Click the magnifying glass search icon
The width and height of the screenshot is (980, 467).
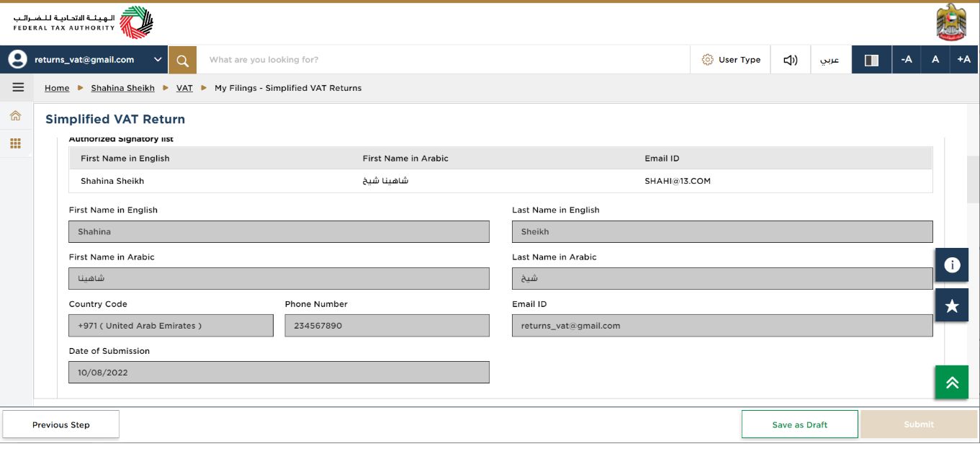(x=183, y=60)
